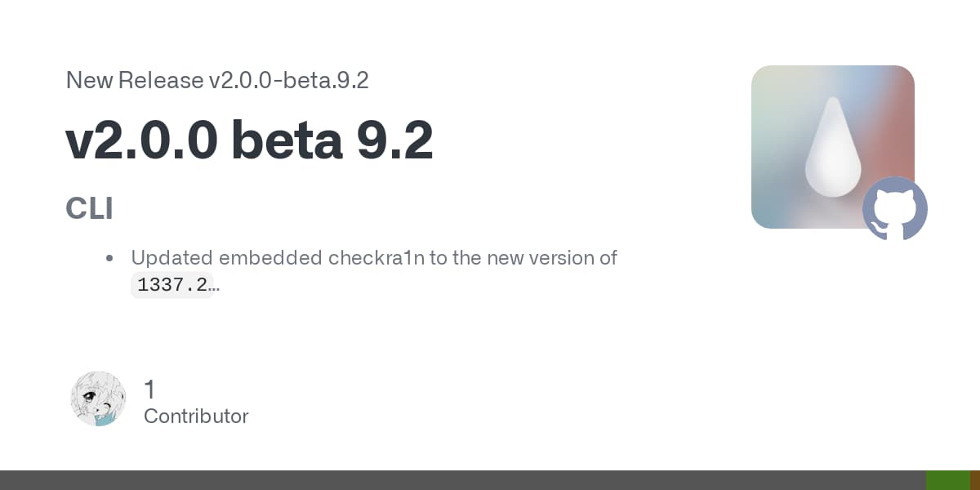
Task: Open the "v2.0.0 beta 9.2" release title
Action: click(x=249, y=140)
